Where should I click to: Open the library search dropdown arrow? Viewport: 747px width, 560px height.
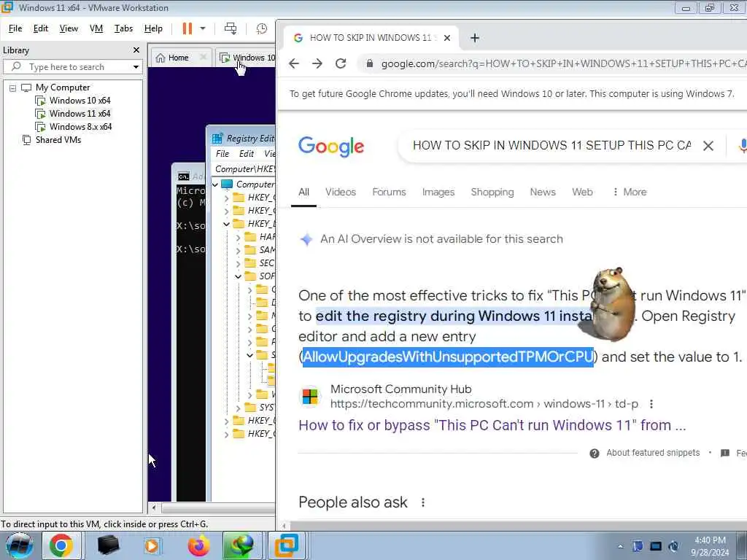click(136, 67)
